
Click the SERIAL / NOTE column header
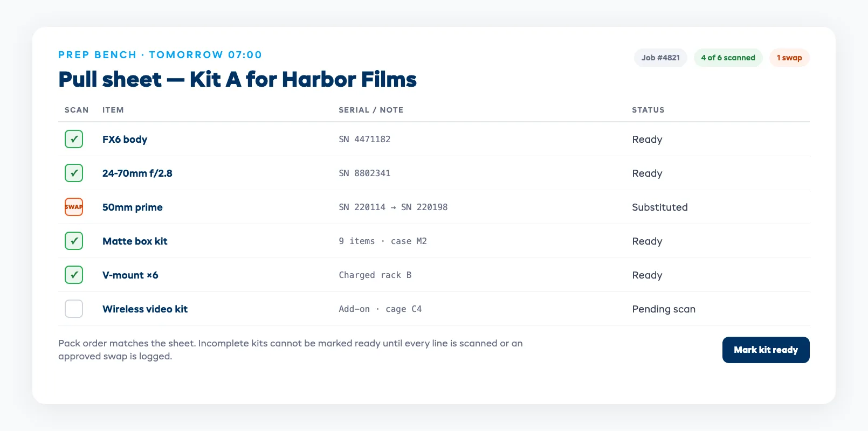point(371,110)
